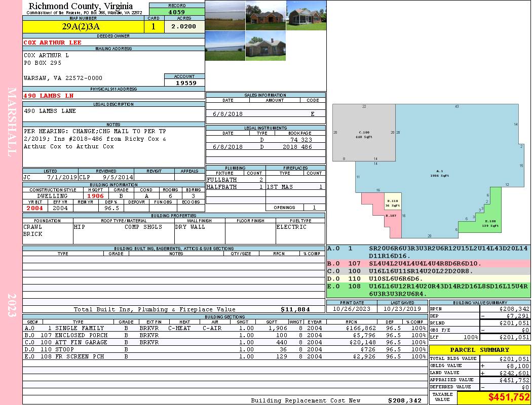Select physical address 490 LAMBS LN

[49, 96]
